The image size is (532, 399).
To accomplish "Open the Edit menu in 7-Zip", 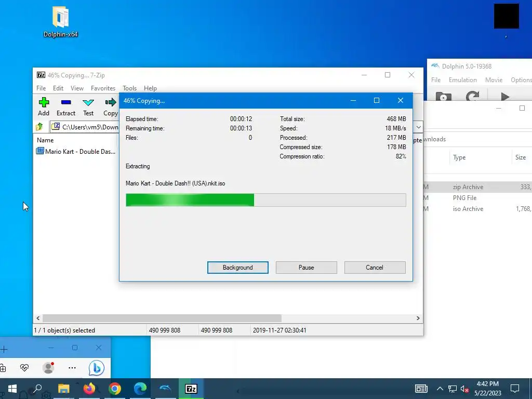I will [x=58, y=88].
